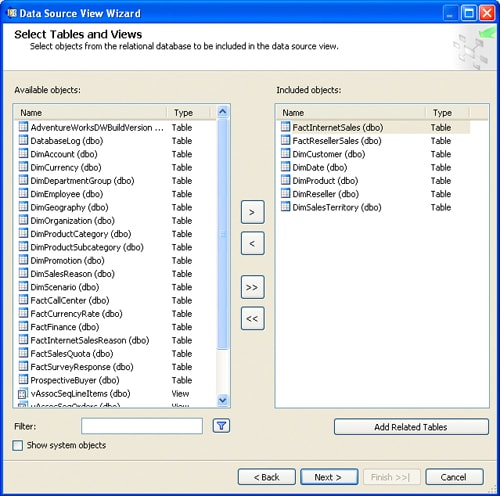The width and height of the screenshot is (500, 496).
Task: Click the table icon next to DimCustomer (dbo)
Action: (285, 154)
